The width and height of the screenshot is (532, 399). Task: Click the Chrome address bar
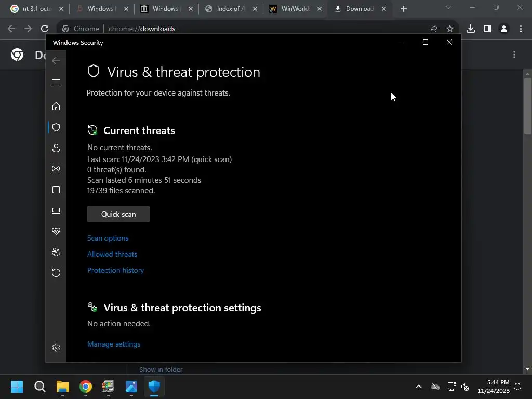258,29
